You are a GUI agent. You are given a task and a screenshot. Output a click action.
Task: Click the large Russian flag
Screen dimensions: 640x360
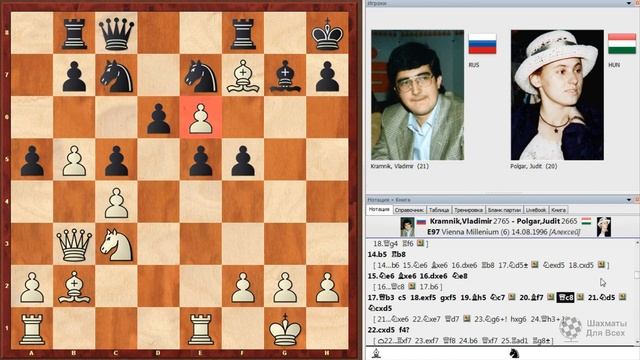[482, 44]
